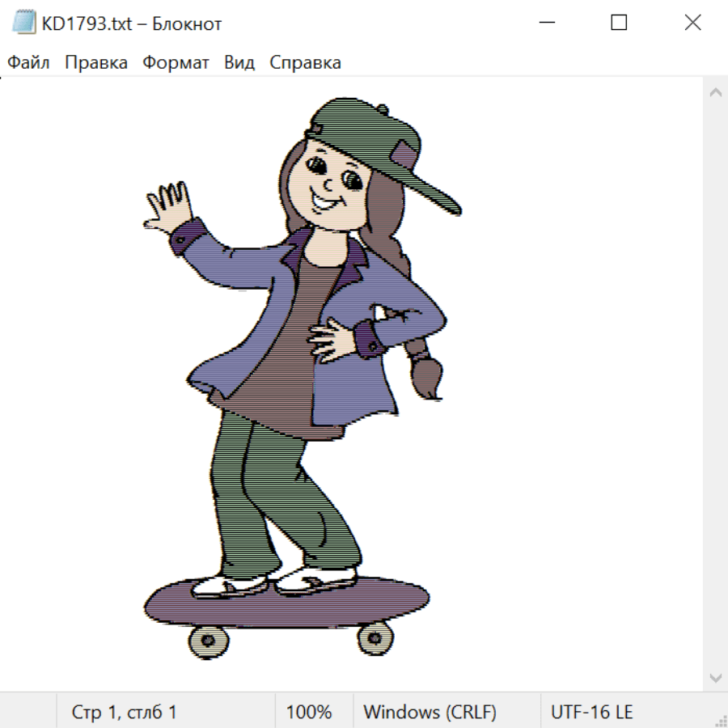Maximize the Блокнот window

point(619,23)
